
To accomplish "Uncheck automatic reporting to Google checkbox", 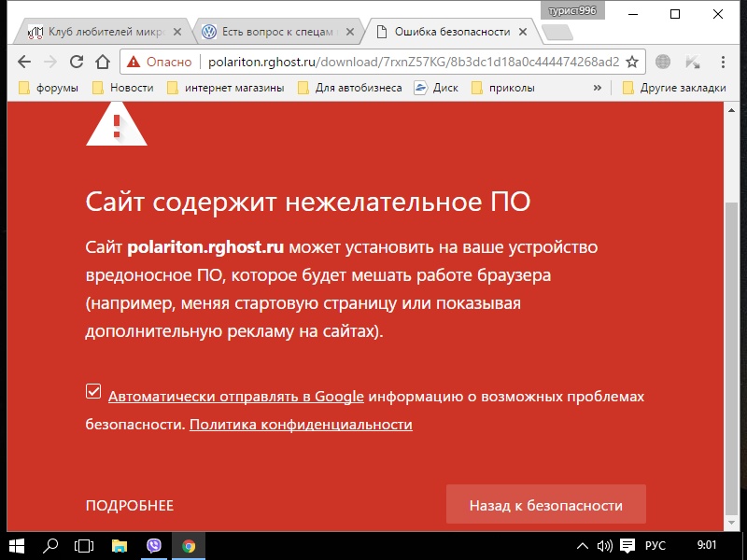I will [x=93, y=392].
